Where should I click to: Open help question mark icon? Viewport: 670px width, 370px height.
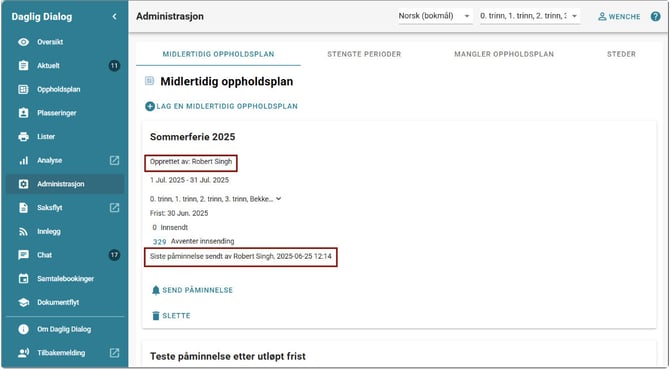tap(655, 17)
